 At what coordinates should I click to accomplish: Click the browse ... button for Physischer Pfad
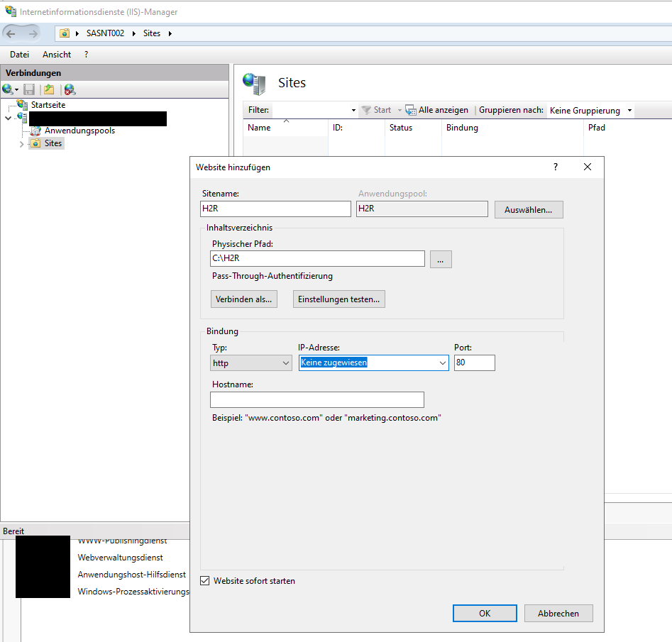tap(440, 260)
